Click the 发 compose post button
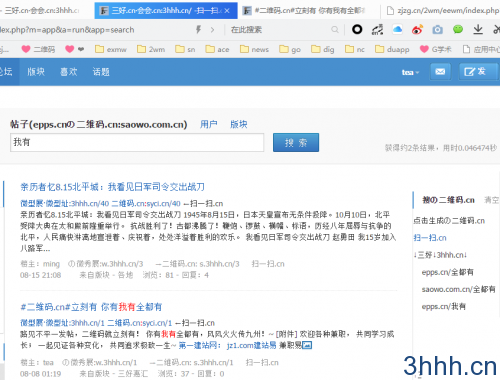Image resolution: width=500 pixels, height=380 pixels. 478,71
